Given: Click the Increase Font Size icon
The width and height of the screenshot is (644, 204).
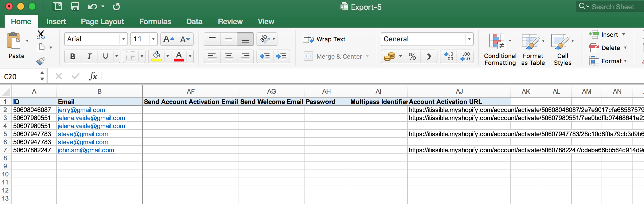Looking at the screenshot, I should [168, 39].
